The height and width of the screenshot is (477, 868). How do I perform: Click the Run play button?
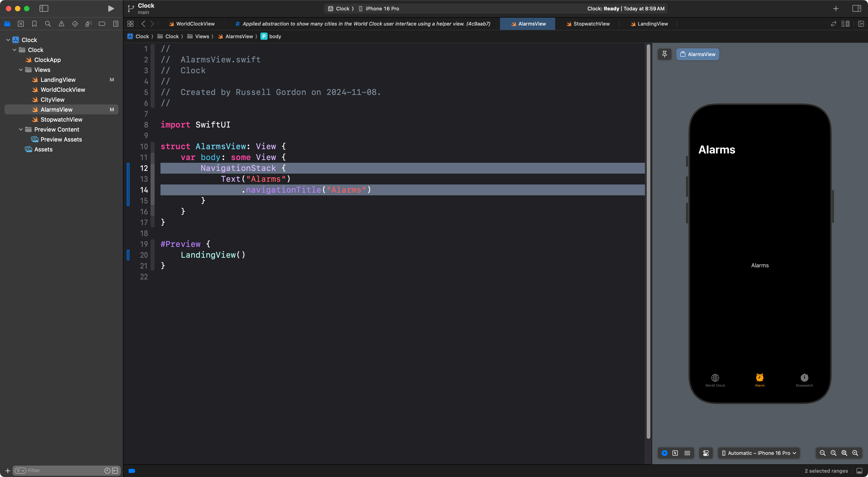pyautogui.click(x=111, y=8)
